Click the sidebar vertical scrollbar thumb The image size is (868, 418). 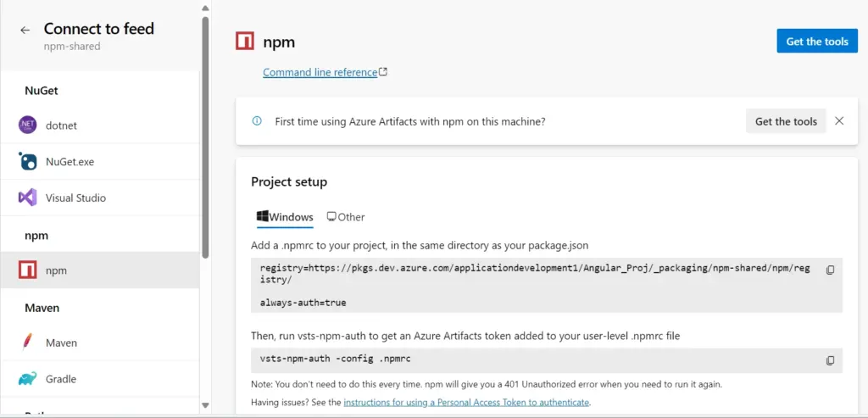205,137
